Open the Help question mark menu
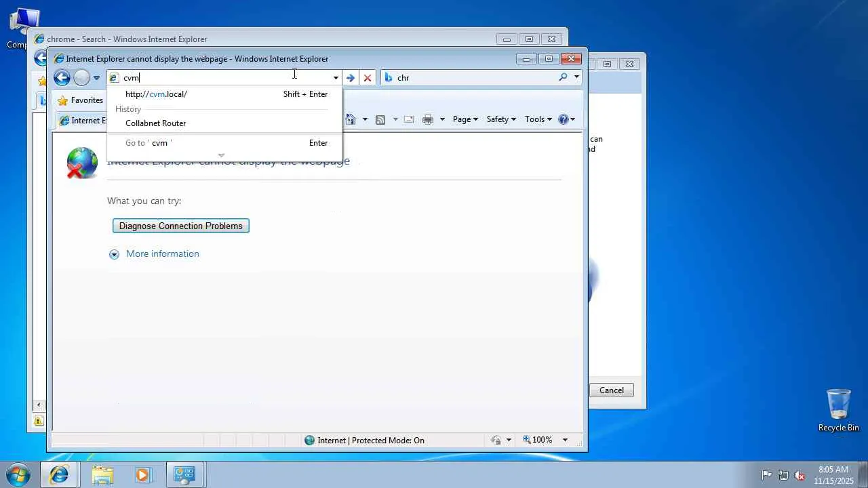Image resolution: width=868 pixels, height=488 pixels. (x=567, y=119)
